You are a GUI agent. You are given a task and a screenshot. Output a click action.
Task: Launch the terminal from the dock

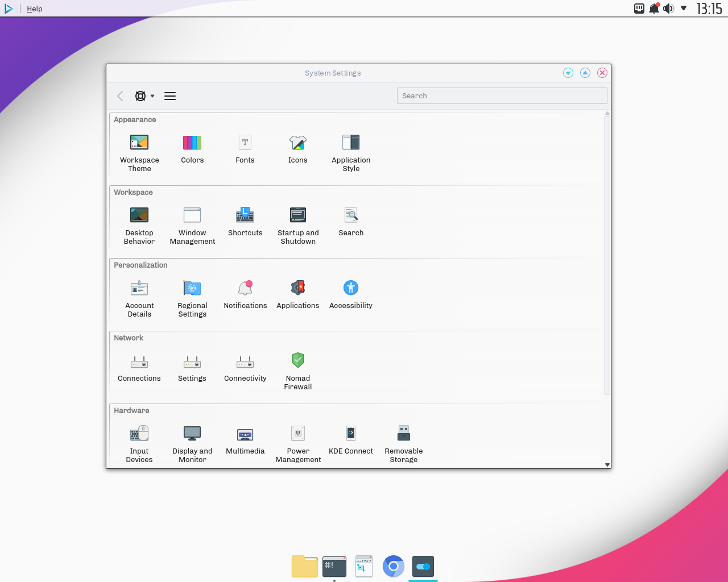point(334,567)
